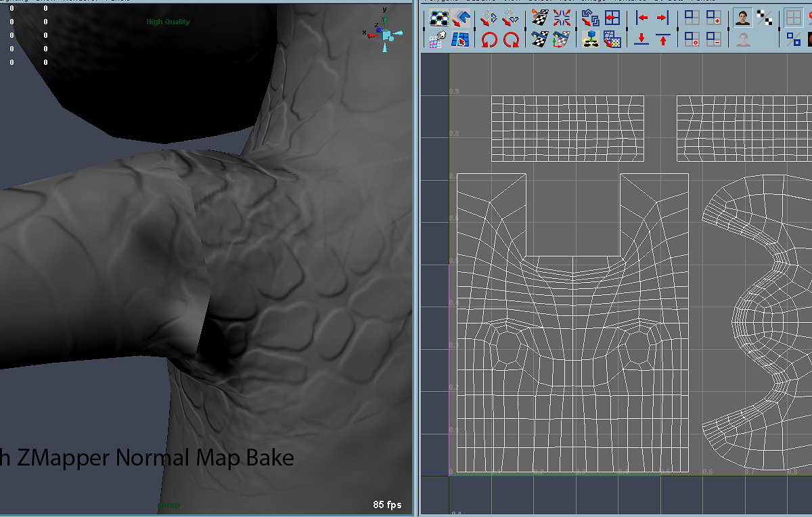The image size is (812, 517).
Task: Toggle UV editor grid display
Action: pos(794,18)
